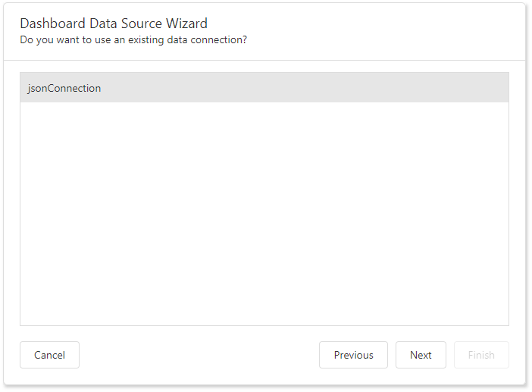Click blank footer area between Cancel and Previous
Screen dimensions: 532x392
point(199,355)
